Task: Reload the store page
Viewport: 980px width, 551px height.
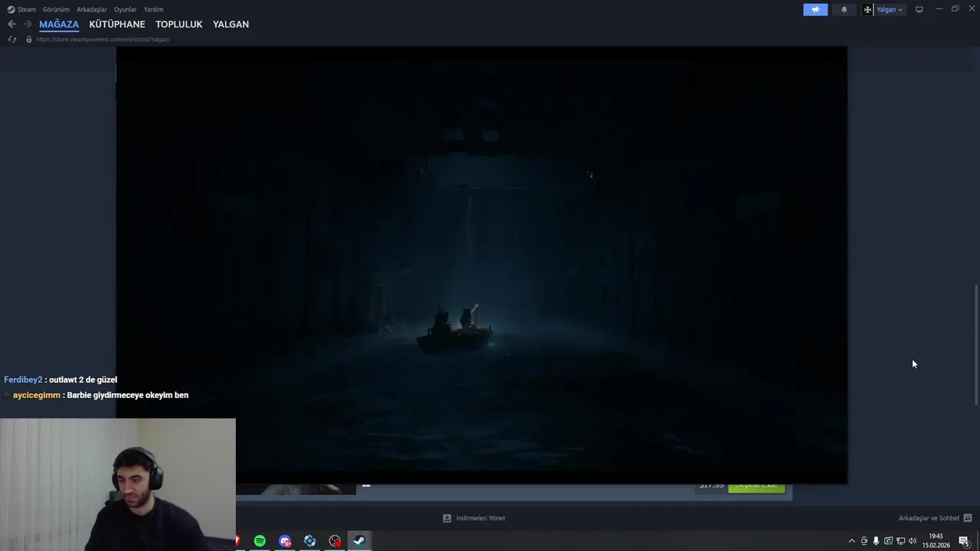Action: (x=11, y=39)
